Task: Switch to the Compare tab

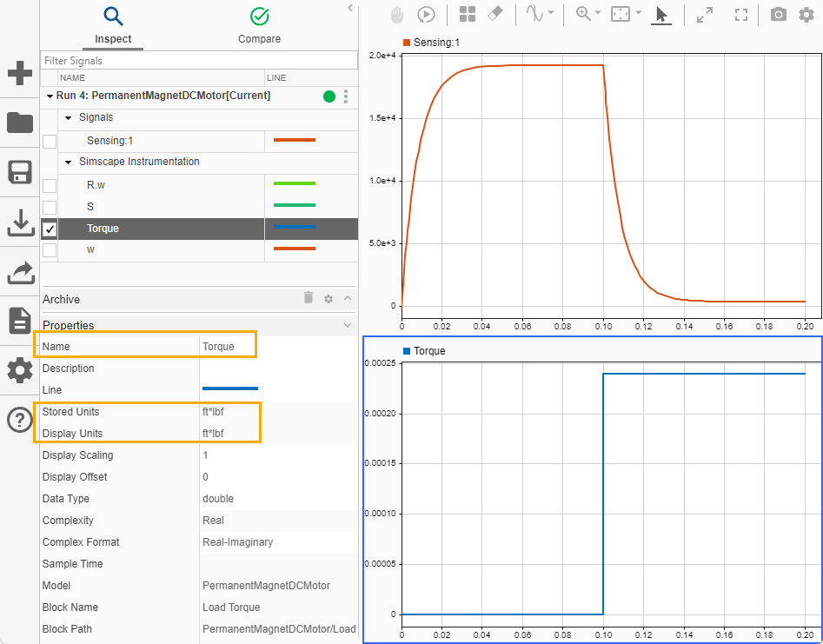Action: point(259,25)
